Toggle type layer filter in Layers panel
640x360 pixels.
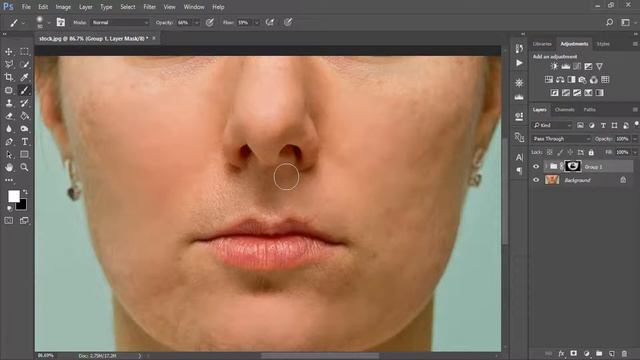pos(603,125)
